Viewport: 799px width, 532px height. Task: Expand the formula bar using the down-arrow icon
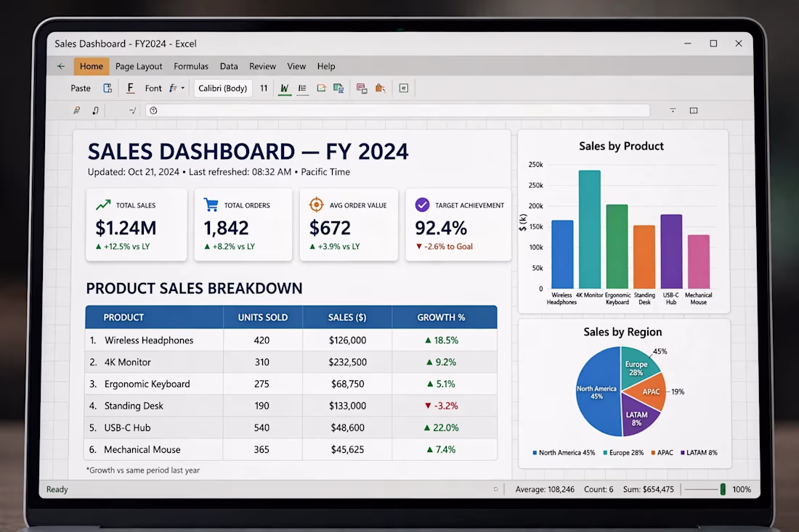(673, 110)
